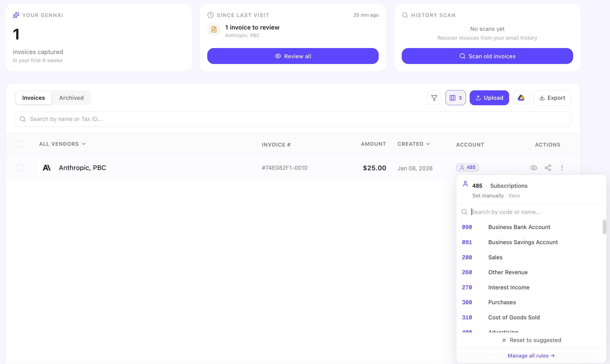Choose account 270 Interest Income

pos(530,287)
